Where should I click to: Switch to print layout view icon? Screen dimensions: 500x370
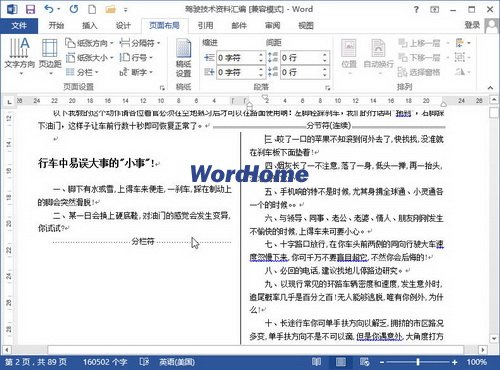click(341, 362)
